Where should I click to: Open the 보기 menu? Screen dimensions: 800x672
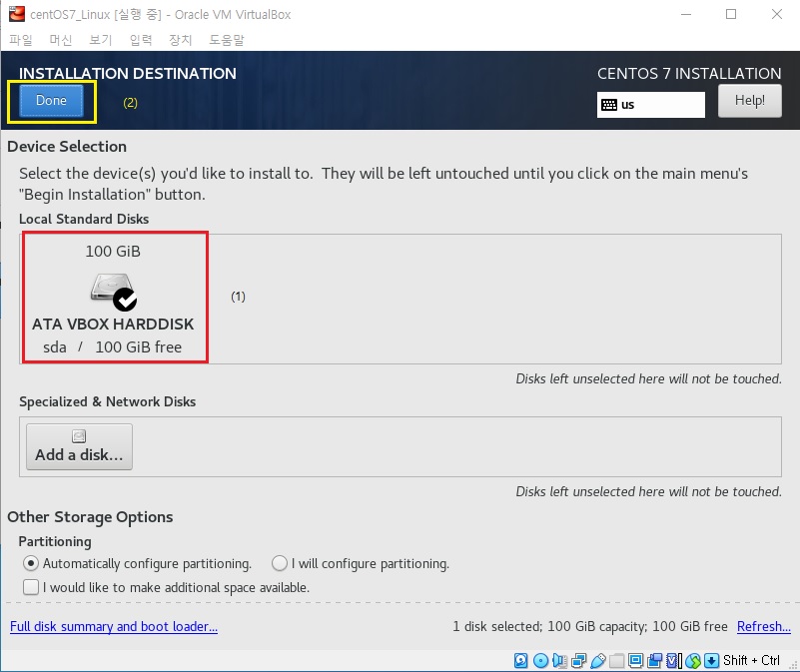(101, 40)
